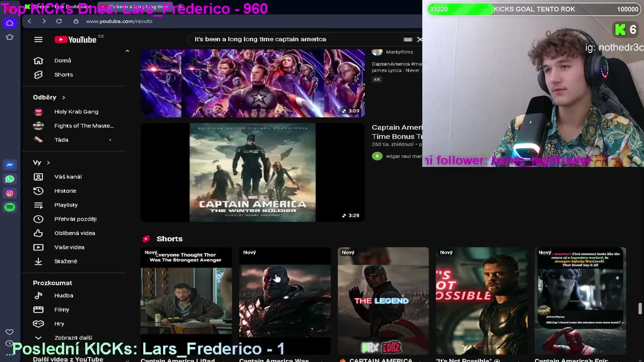Switch to the YouTube search results tab

click(x=135, y=7)
